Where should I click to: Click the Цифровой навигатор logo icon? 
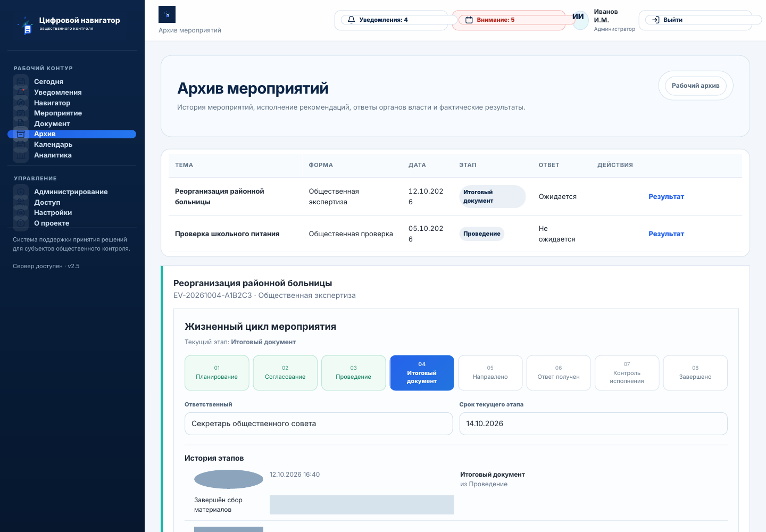point(26,26)
